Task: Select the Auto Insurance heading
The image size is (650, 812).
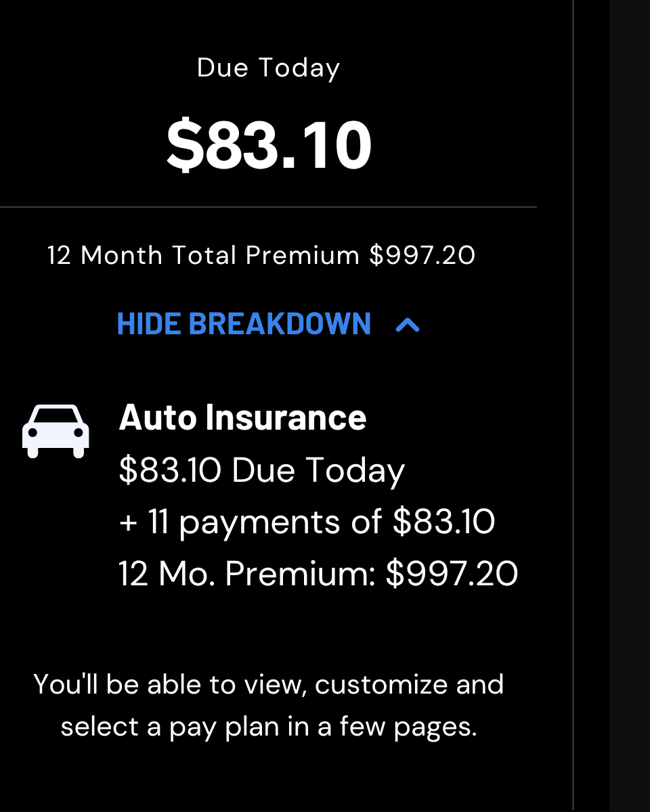Action: pos(243,418)
